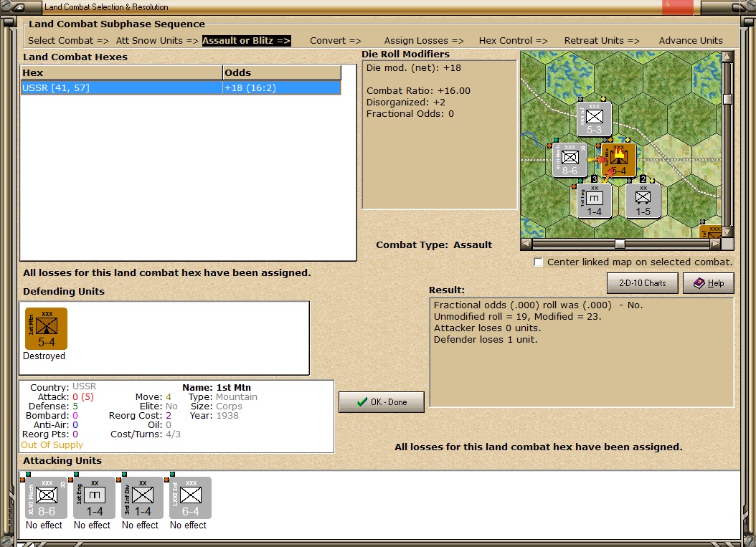This screenshot has height=547, width=756.
Task: Select the Assault or Blitz subphase
Action: 246,40
